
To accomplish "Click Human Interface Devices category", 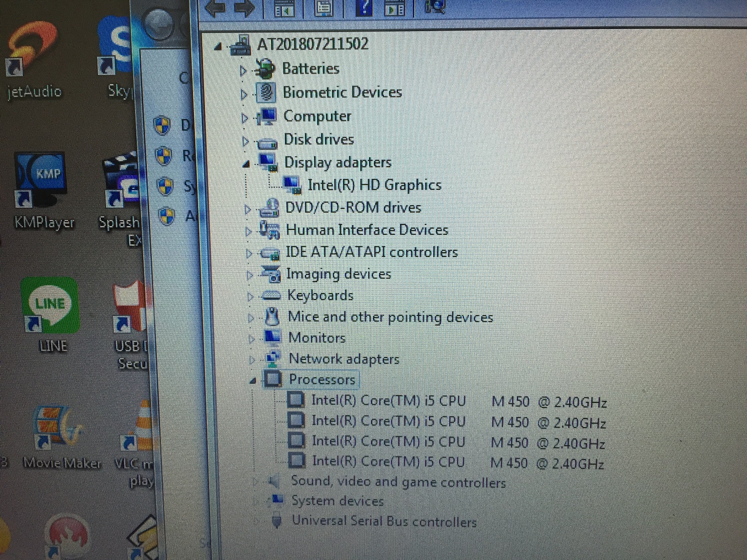I will click(366, 230).
